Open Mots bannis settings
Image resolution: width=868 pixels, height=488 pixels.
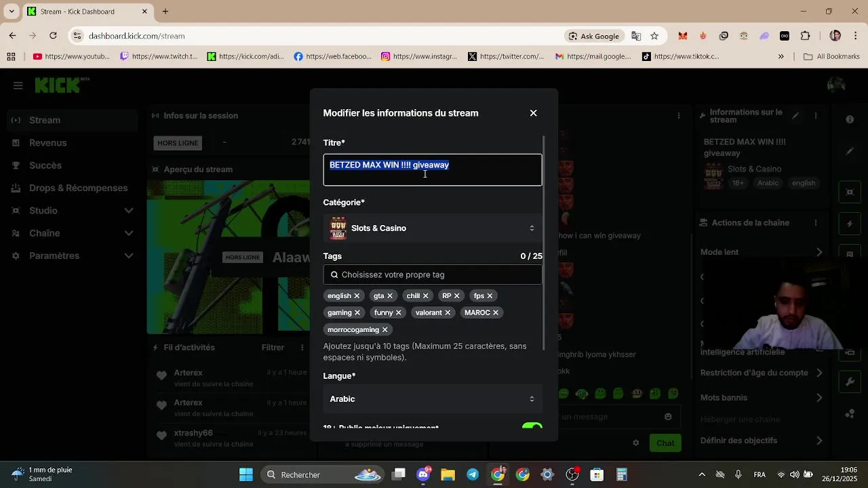point(761,398)
